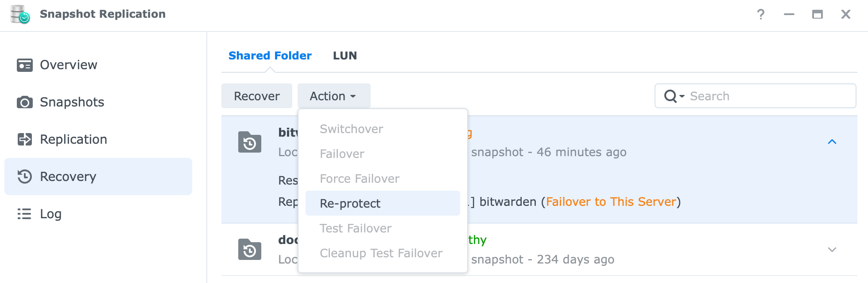Focus the Search input field

click(x=770, y=96)
